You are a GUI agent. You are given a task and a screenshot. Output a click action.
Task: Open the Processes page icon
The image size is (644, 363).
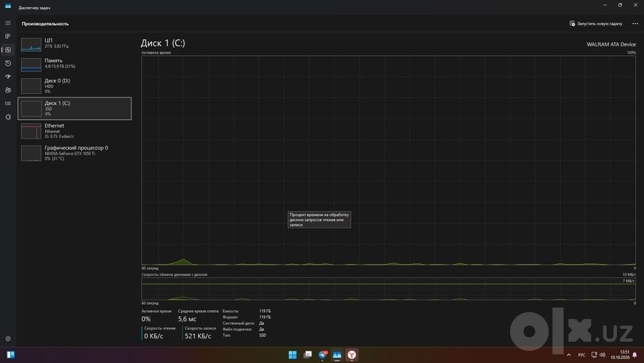click(8, 36)
